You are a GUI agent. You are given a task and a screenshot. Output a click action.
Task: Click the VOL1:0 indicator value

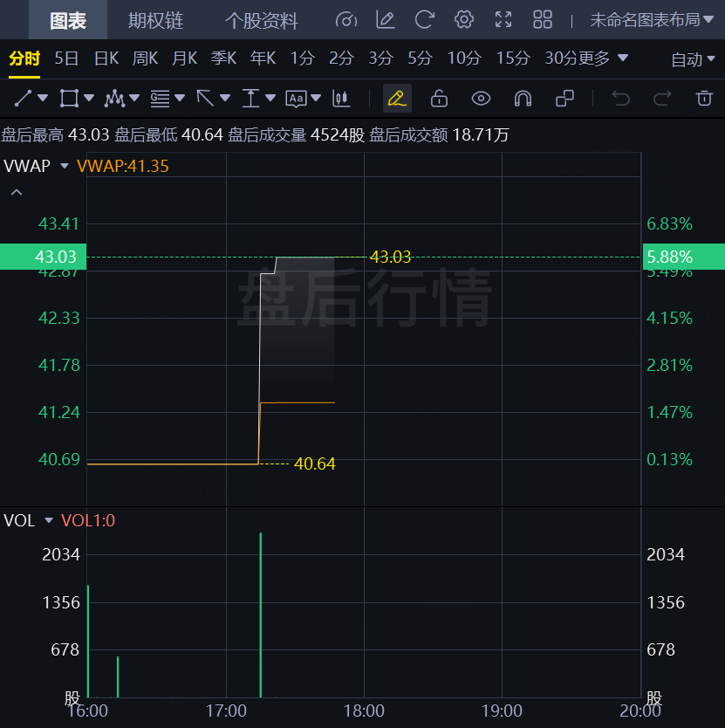pos(88,520)
